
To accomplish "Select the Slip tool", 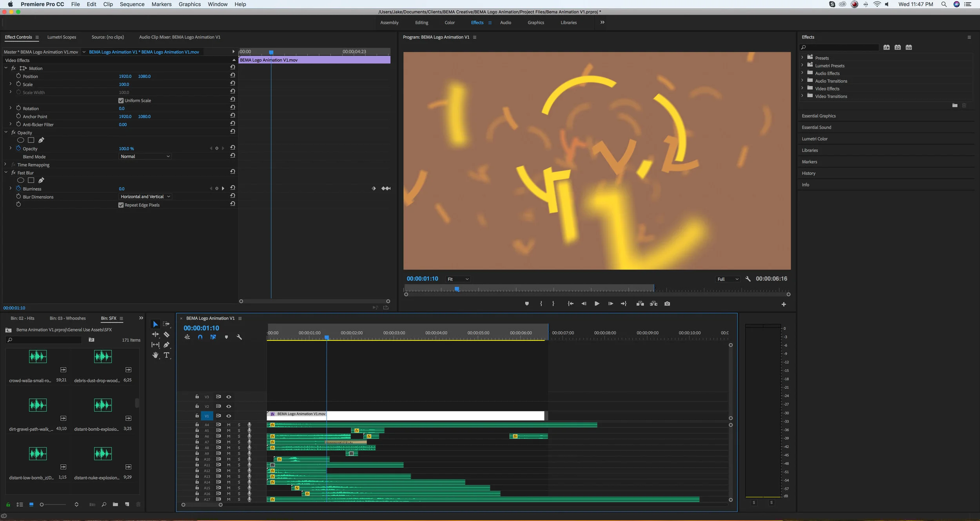I will (155, 345).
